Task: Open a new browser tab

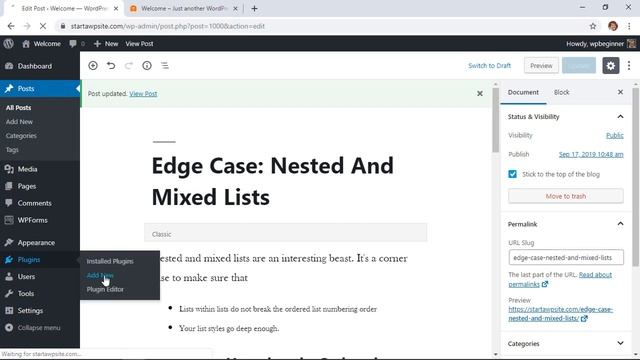Action: point(254,8)
